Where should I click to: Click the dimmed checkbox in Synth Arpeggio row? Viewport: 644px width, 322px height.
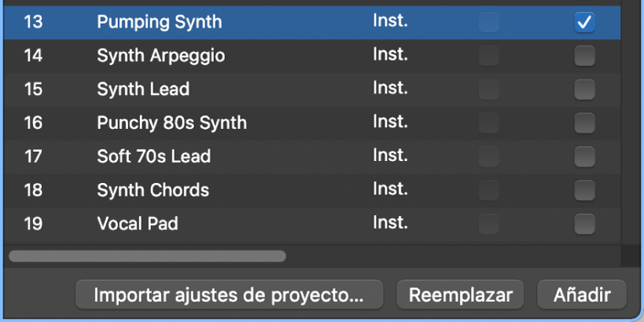click(x=489, y=57)
